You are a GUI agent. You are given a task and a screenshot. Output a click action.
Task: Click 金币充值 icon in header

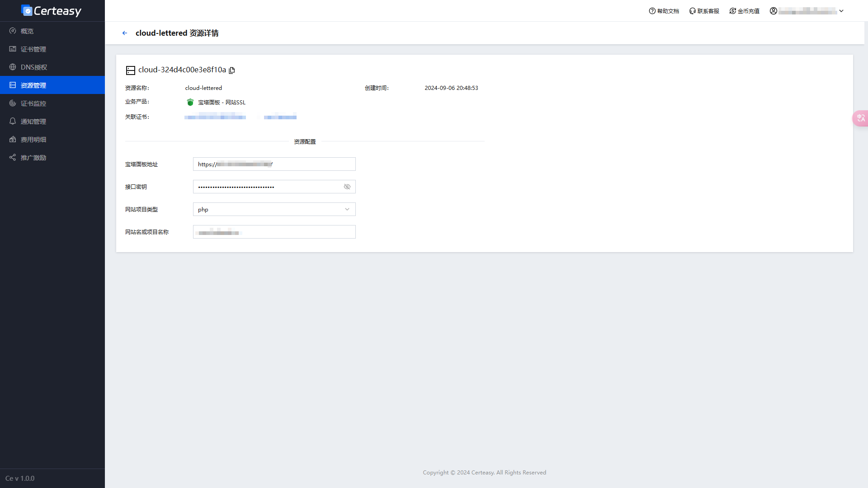[x=732, y=11]
